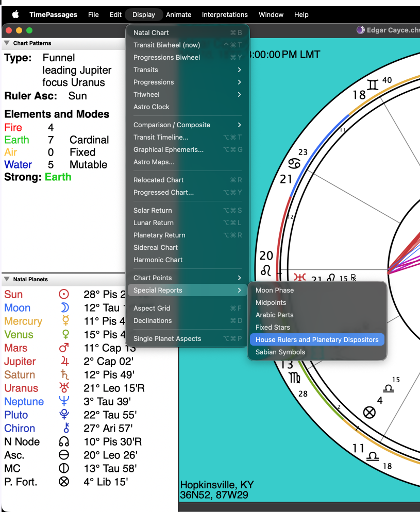420x512 pixels.
Task: Click the Chiron key glyph
Action: click(66, 428)
